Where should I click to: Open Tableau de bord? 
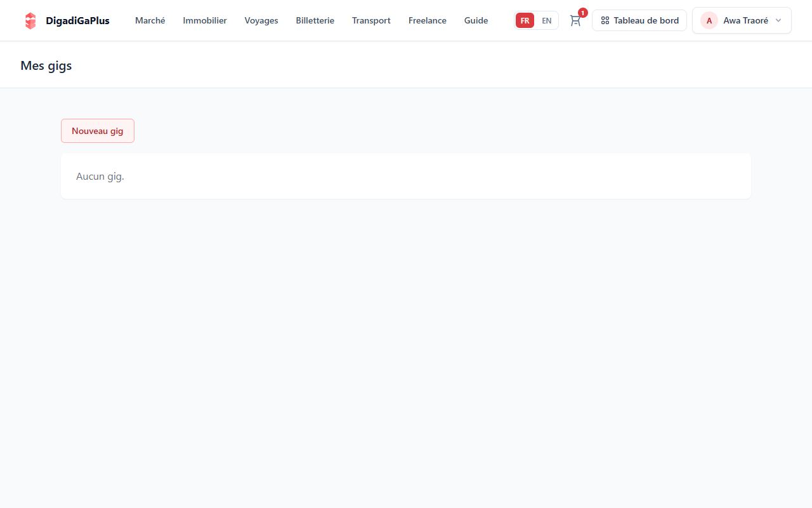[639, 20]
